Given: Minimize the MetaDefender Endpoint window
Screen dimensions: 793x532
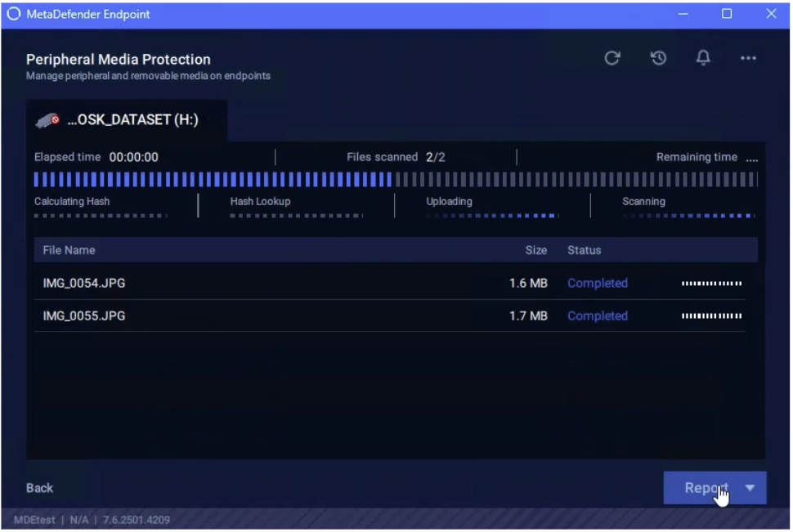Looking at the screenshot, I should pos(683,14).
